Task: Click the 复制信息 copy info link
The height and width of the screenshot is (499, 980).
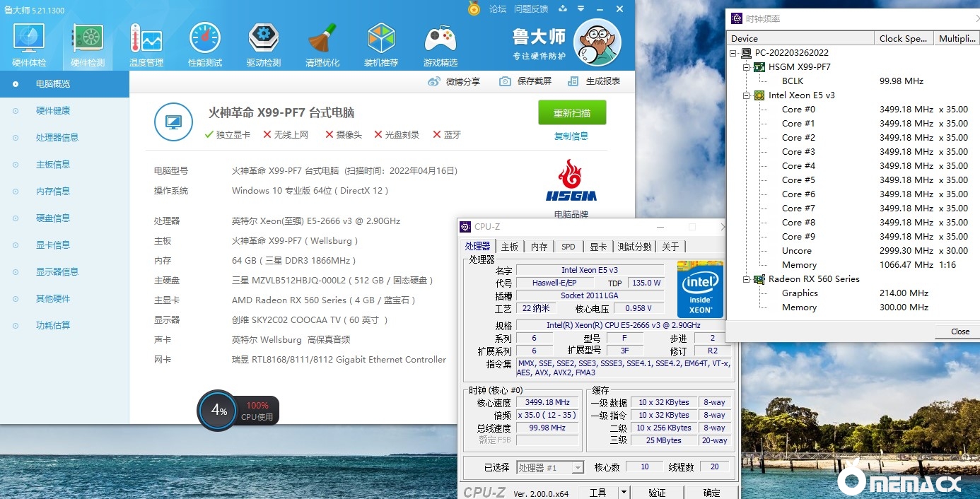Action: click(x=571, y=136)
